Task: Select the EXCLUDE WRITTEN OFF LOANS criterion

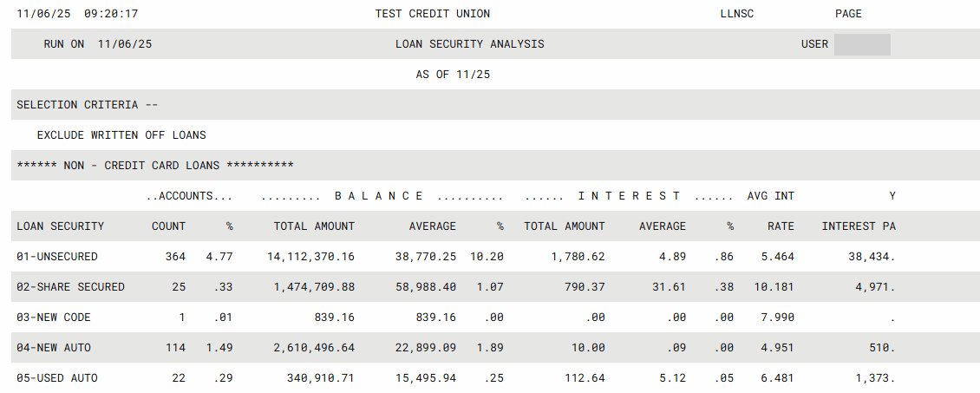Action: coord(121,135)
